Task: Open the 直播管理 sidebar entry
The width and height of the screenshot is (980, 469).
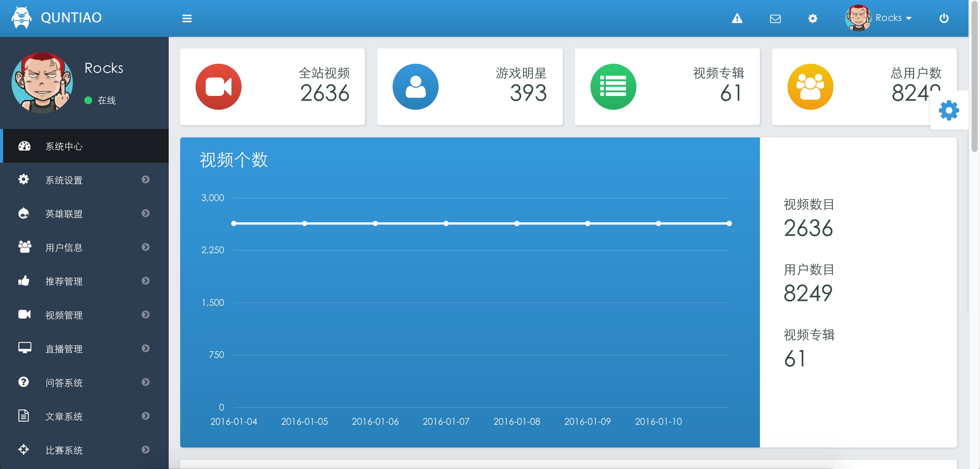Action: [64, 349]
